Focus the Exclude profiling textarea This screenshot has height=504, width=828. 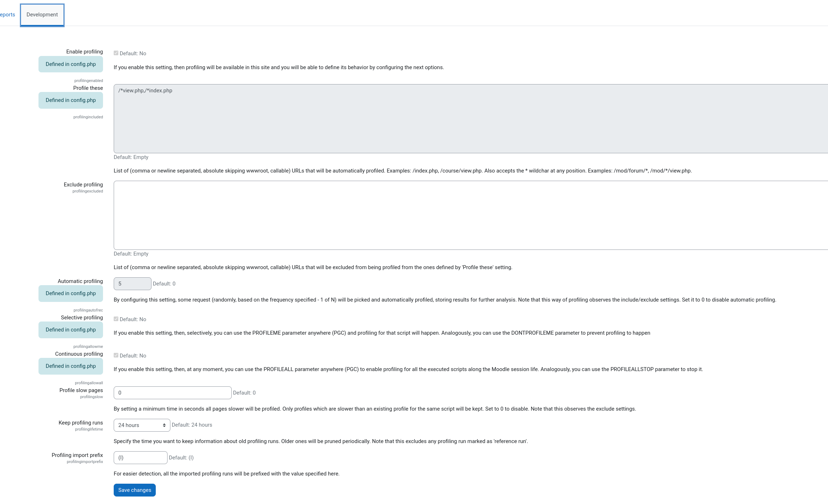pyautogui.click(x=471, y=215)
